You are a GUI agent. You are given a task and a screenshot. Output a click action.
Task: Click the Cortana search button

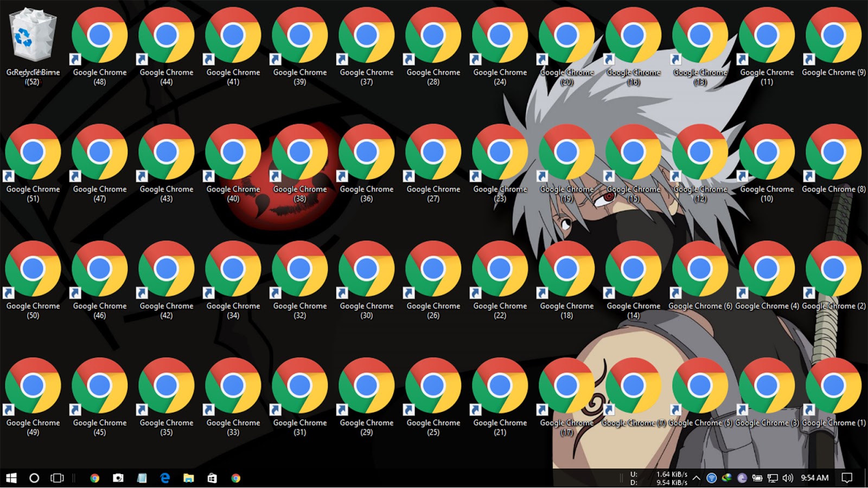[x=34, y=478]
